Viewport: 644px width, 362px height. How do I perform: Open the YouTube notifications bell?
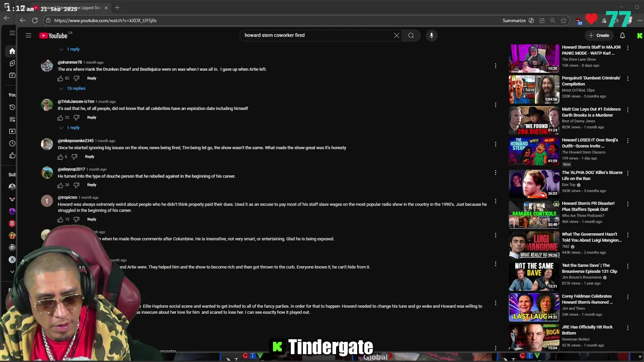coord(622,35)
